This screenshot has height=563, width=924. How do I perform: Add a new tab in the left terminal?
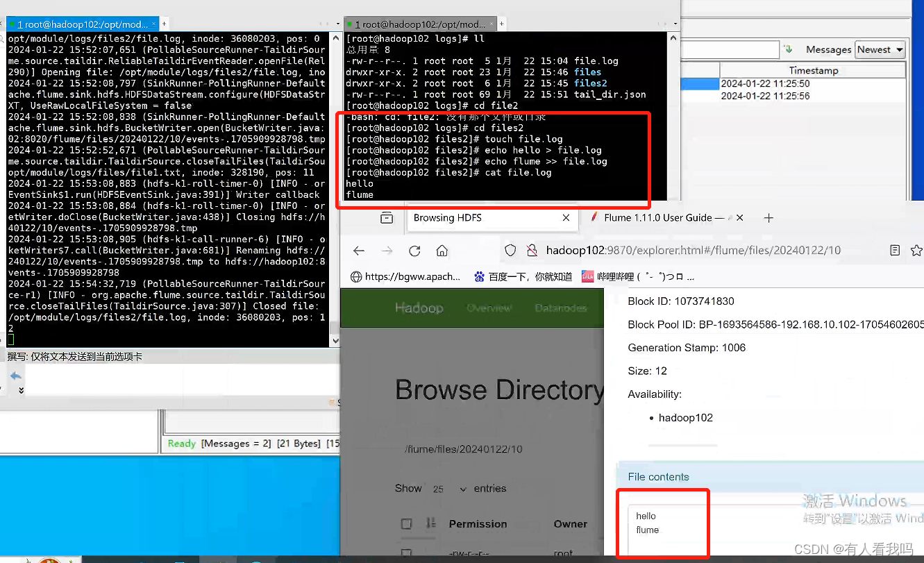tap(164, 24)
